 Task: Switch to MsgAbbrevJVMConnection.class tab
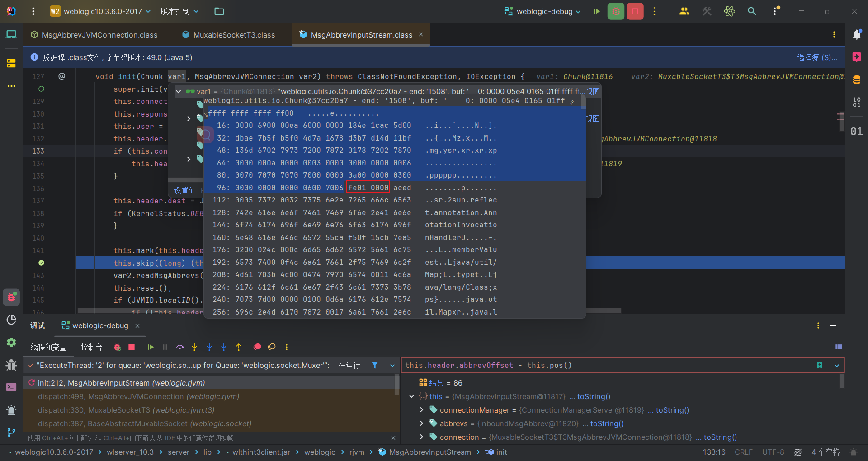[x=94, y=35]
